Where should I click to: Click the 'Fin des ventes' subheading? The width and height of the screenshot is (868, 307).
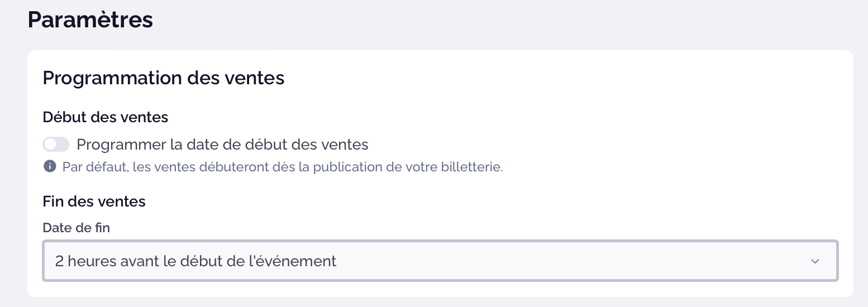click(94, 201)
